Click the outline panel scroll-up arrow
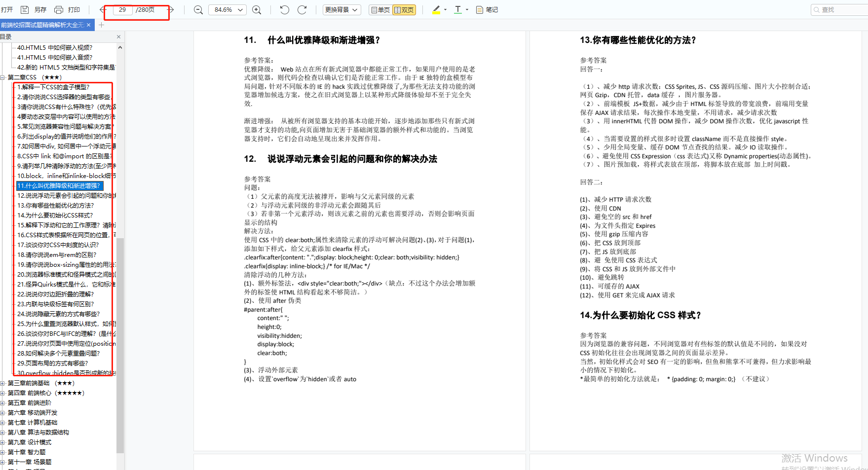 pos(120,47)
